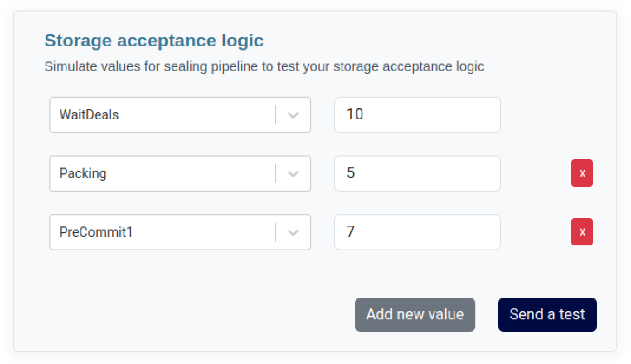The image size is (631, 364).
Task: Click the PreCommit1 dropdown chevron
Action: [x=293, y=232]
